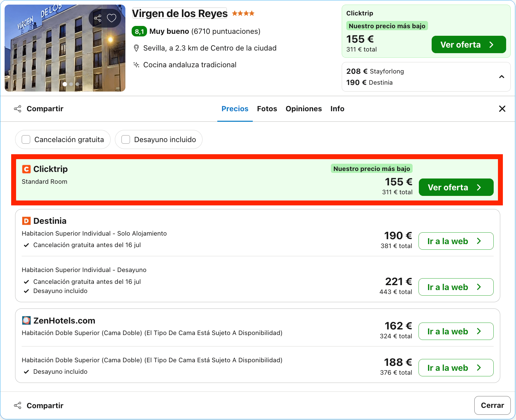Click Desayuno incluido under ZenHotels 188 € offer
Viewport: 516px width, 420px height.
coord(60,372)
